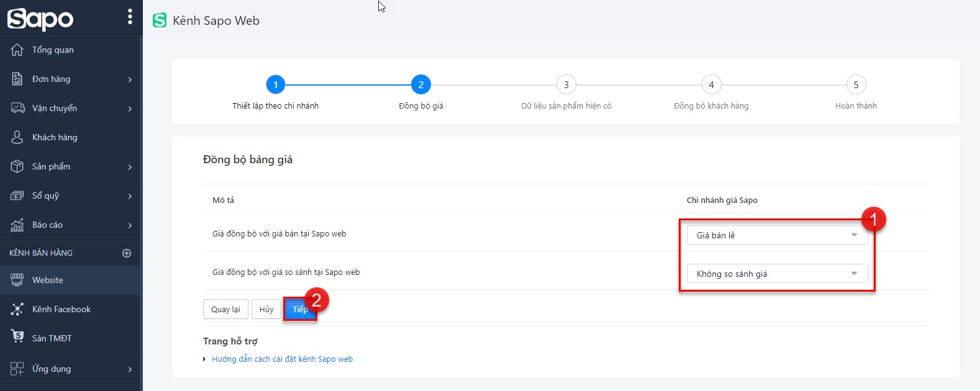This screenshot has height=391, width=980.
Task: Click the Sàn TMĐT cart icon
Action: (17, 337)
